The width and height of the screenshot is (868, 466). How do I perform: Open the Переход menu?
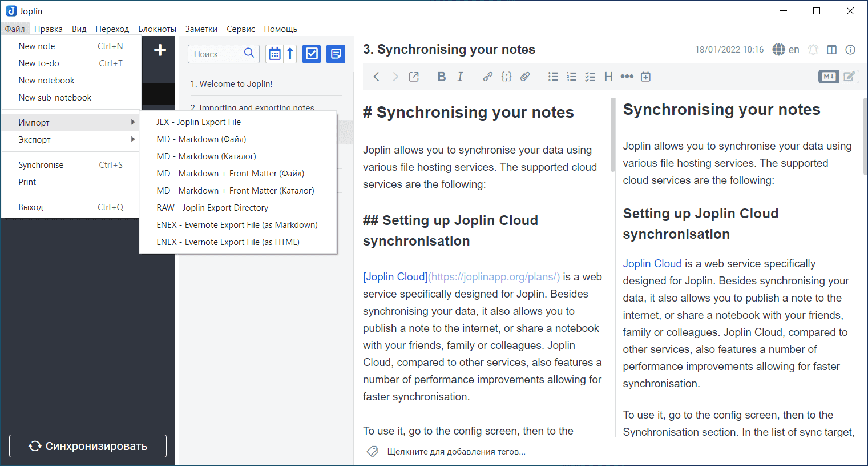point(112,29)
